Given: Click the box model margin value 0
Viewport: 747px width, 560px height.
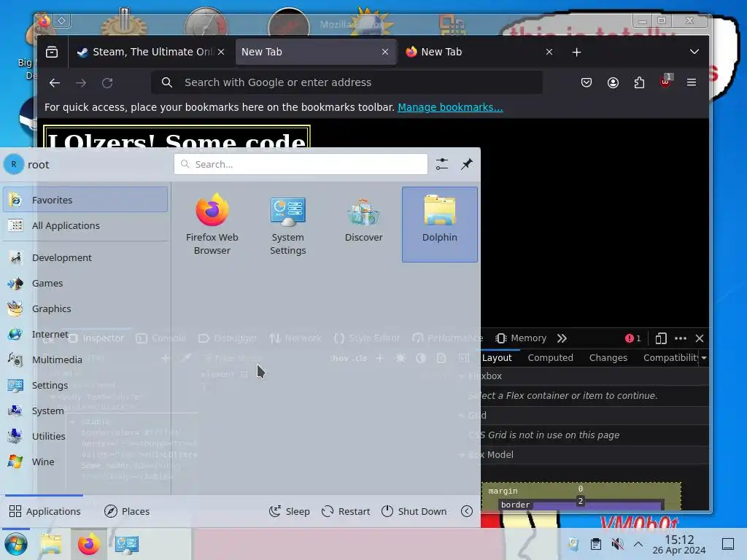Looking at the screenshot, I should [x=580, y=489].
